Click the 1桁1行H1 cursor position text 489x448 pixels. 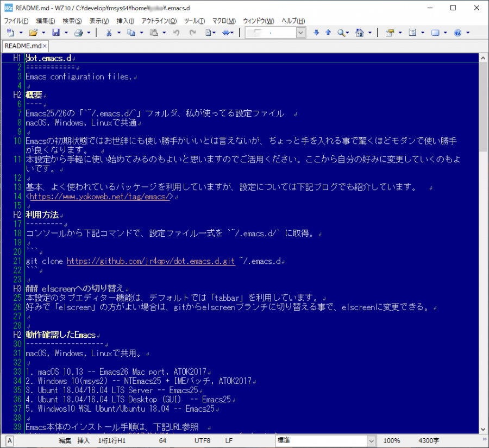tap(111, 440)
